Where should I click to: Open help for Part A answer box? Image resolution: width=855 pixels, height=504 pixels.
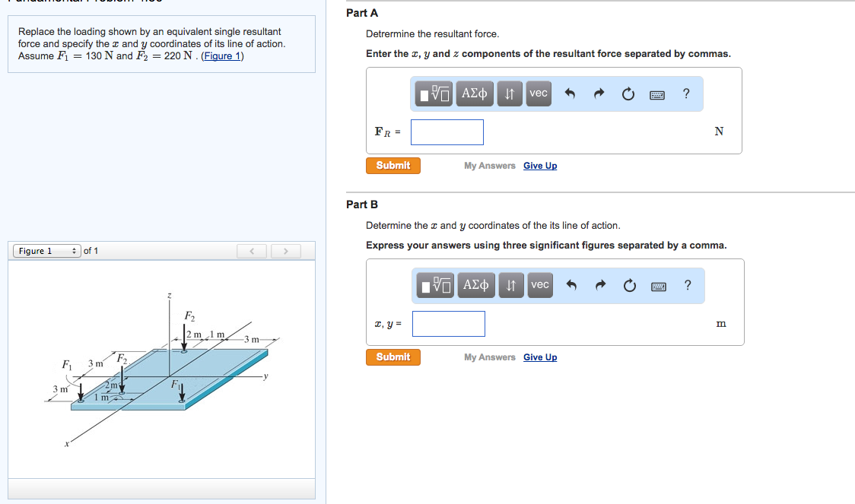[686, 94]
